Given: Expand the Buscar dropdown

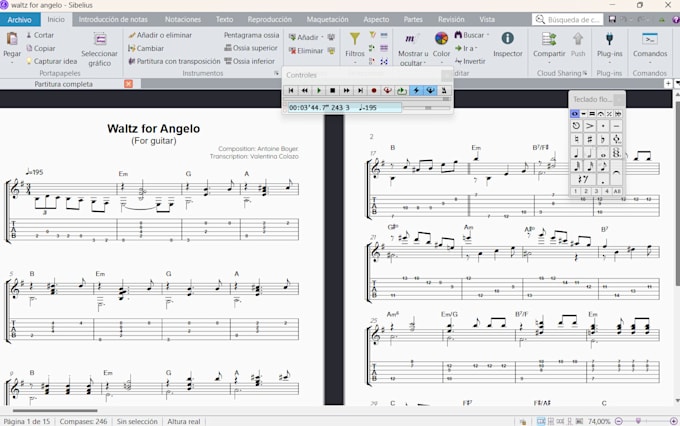Looking at the screenshot, I should (486, 35).
